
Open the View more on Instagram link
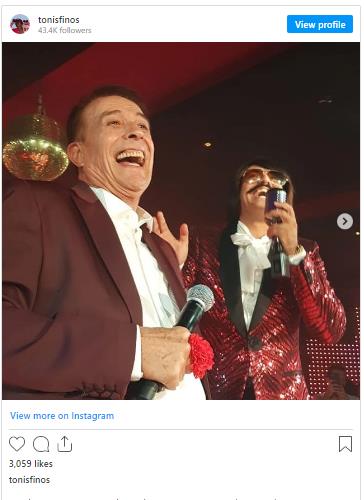[62, 416]
